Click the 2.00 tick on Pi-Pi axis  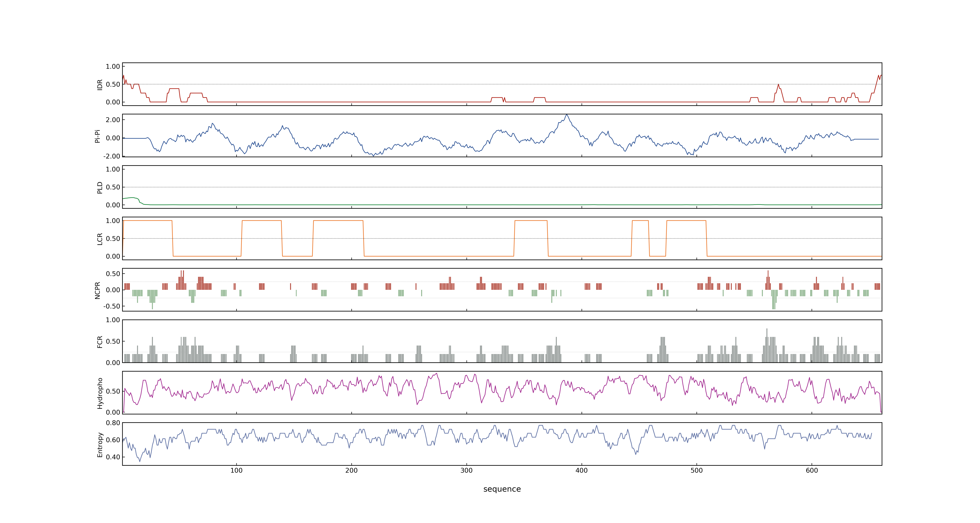pos(113,120)
